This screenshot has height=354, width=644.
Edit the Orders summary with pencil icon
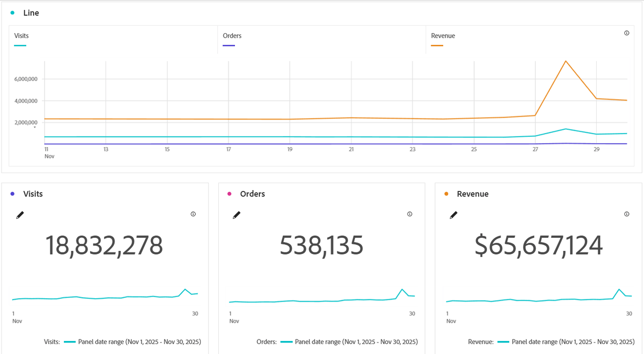click(x=236, y=215)
